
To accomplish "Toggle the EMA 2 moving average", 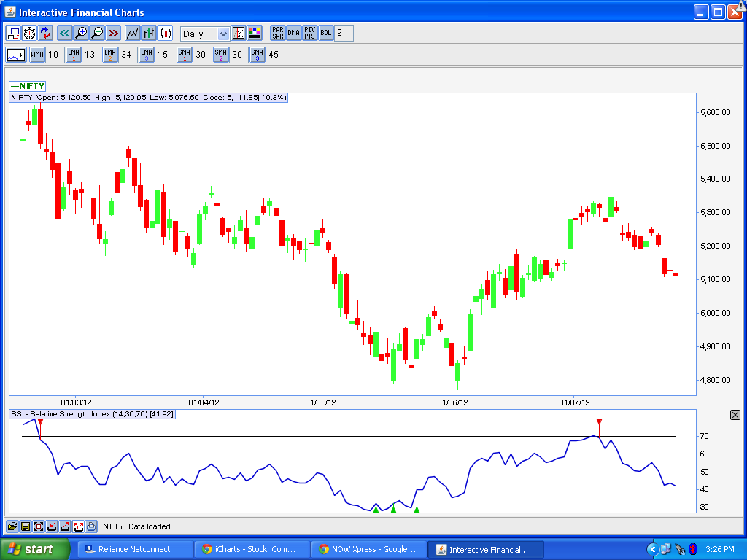I will [110, 55].
